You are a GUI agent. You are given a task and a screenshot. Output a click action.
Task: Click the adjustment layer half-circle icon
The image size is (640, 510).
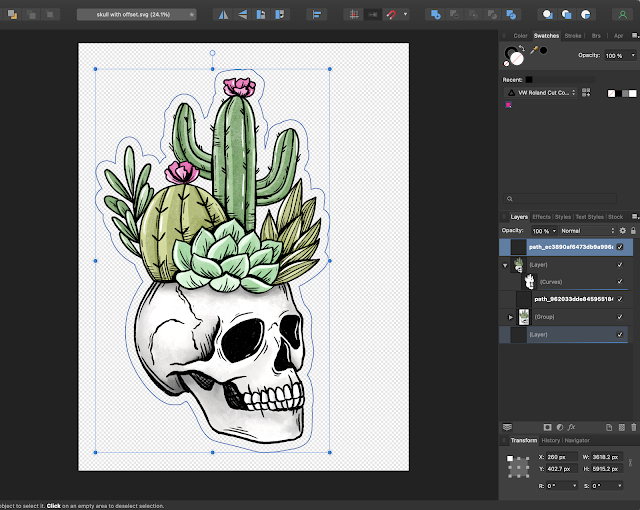click(560, 427)
